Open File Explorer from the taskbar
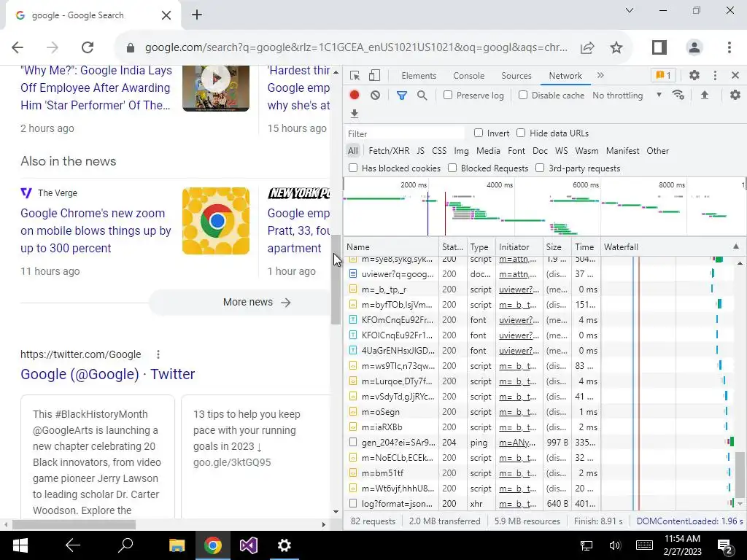This screenshot has width=747, height=560. (x=177, y=545)
